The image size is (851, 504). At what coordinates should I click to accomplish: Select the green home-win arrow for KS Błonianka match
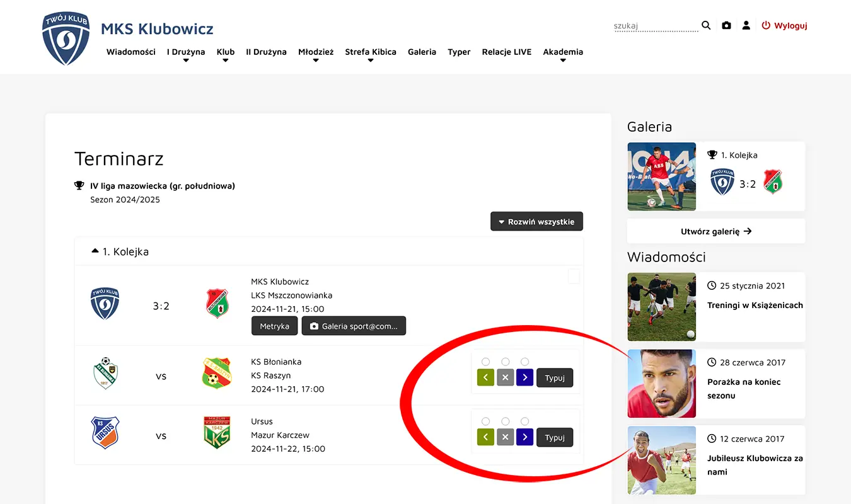click(x=485, y=377)
